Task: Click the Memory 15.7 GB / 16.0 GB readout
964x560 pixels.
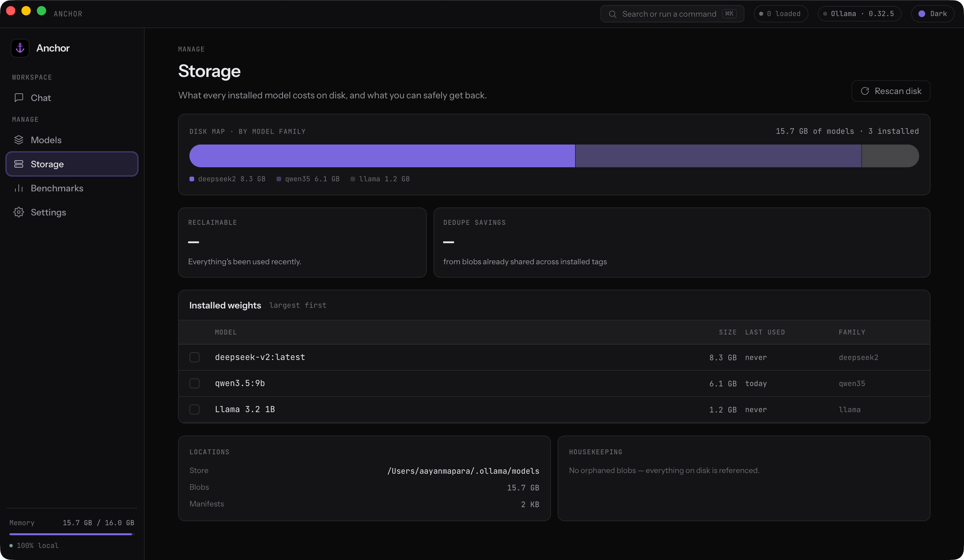Action: [98, 523]
